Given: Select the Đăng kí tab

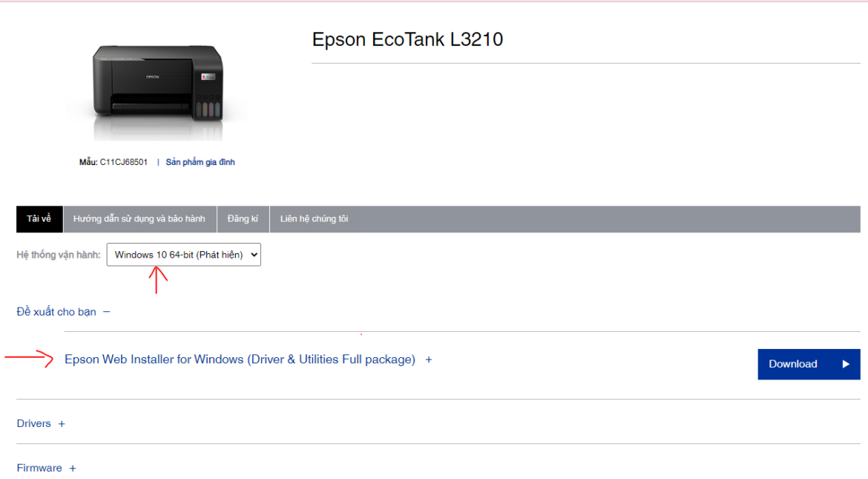Looking at the screenshot, I should click(243, 219).
